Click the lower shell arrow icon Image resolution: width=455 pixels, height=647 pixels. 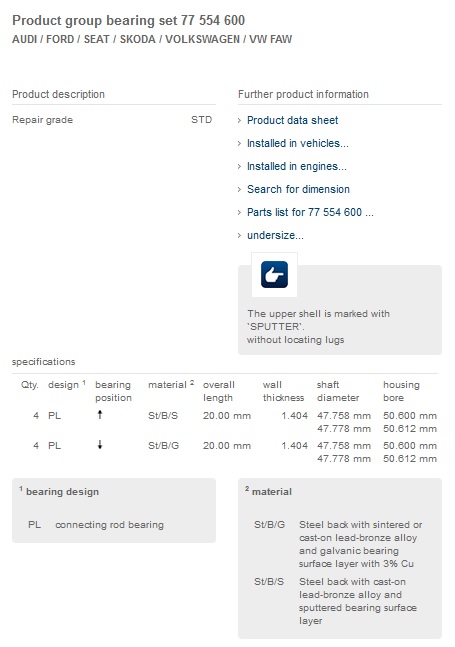pos(100,445)
